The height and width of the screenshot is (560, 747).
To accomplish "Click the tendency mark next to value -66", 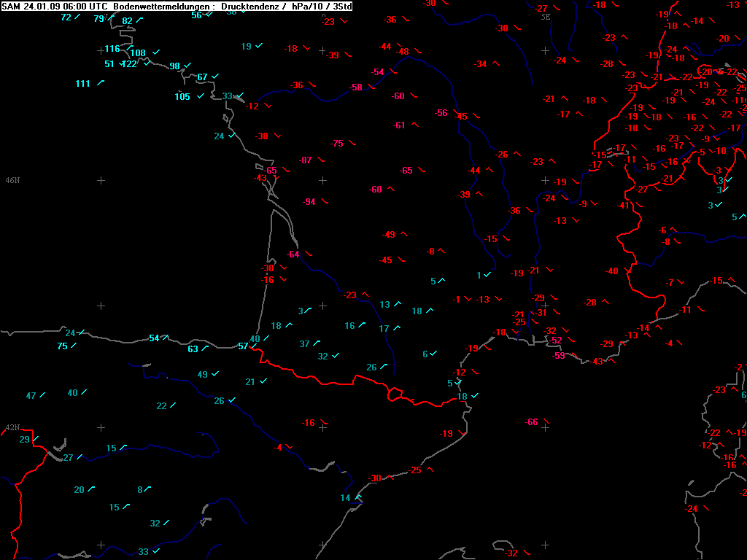I will coord(546,421).
